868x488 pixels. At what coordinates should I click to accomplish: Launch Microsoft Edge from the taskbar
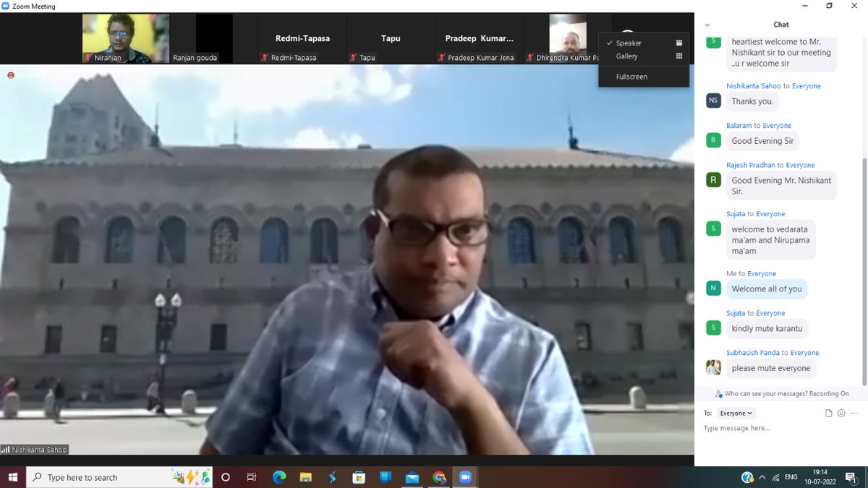pyautogui.click(x=279, y=477)
